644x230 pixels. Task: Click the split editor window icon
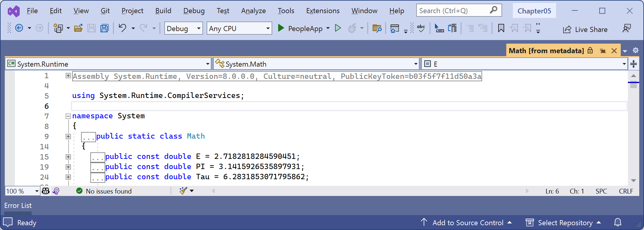[634, 64]
